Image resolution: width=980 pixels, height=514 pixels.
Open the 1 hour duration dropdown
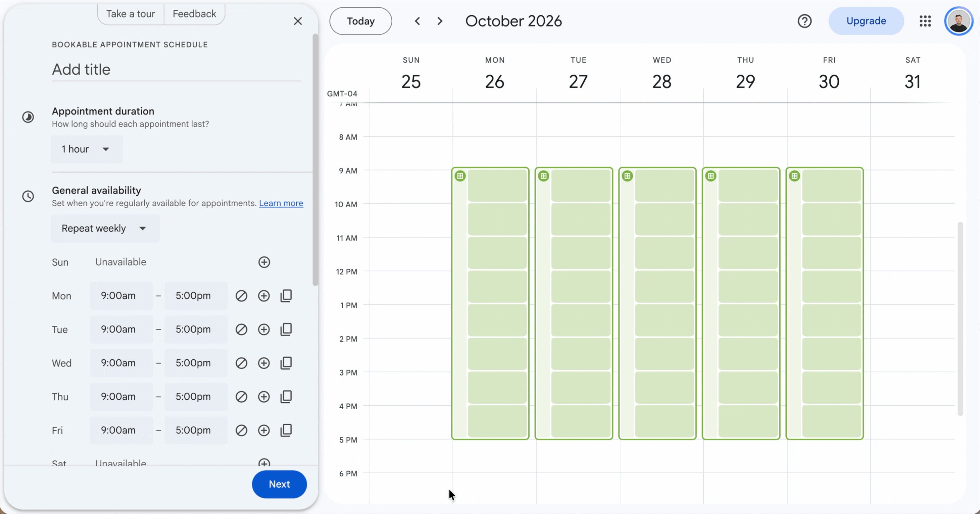pos(87,149)
